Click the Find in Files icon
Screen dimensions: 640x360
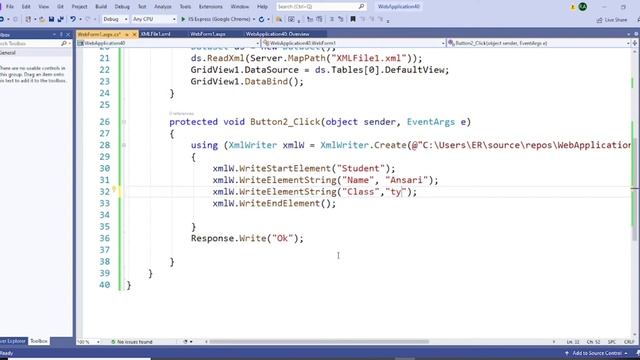point(279,19)
